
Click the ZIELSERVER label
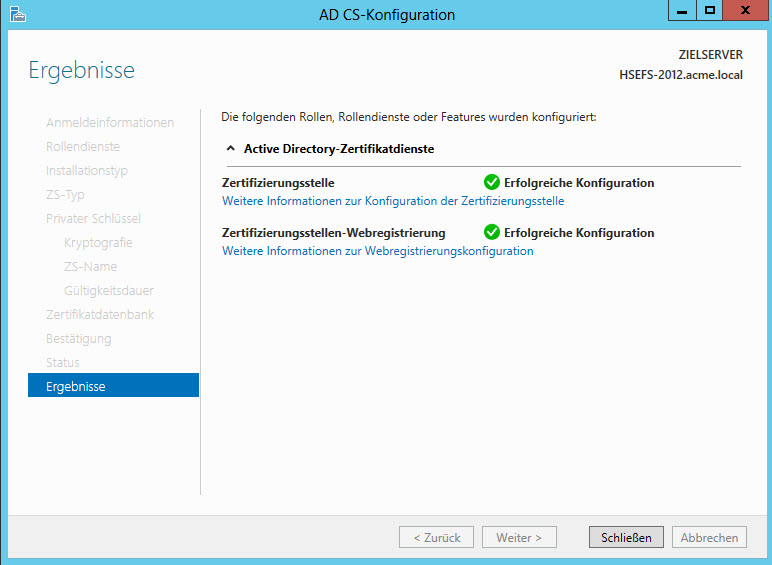click(710, 55)
